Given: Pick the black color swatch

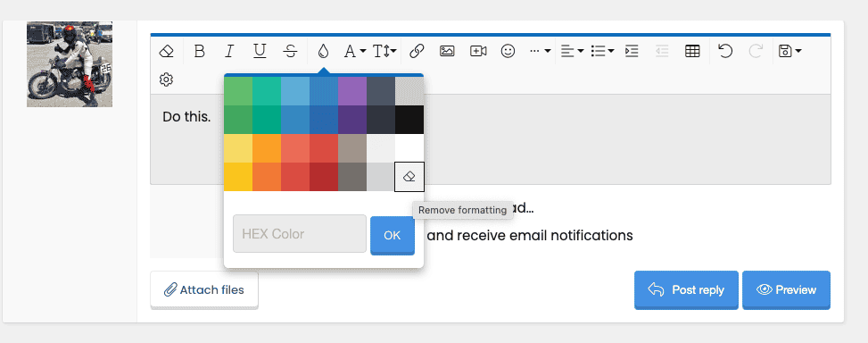Looking at the screenshot, I should pyautogui.click(x=409, y=120).
